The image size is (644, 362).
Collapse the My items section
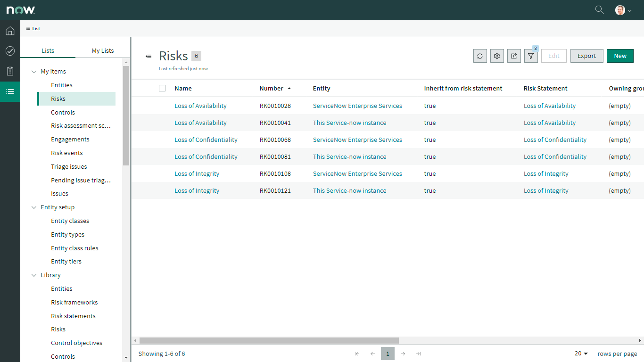33,71
